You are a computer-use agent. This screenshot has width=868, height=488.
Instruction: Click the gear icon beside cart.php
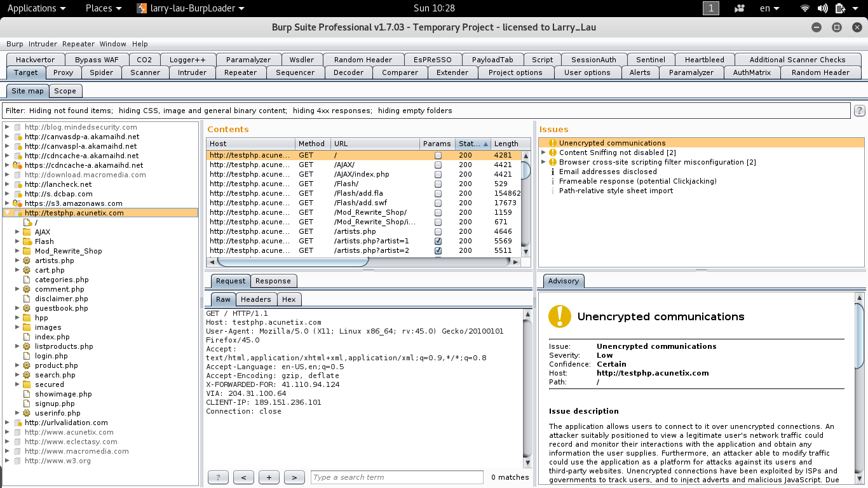[27, 270]
